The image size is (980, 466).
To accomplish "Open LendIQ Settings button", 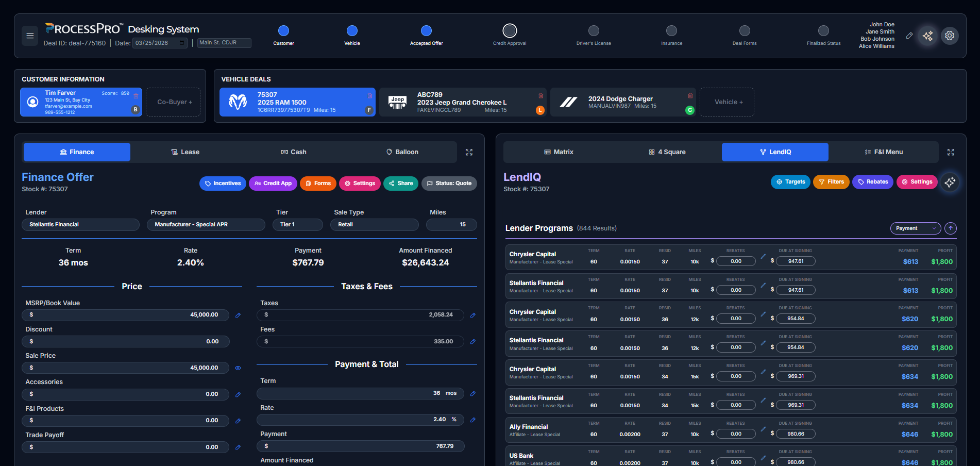I will (x=917, y=182).
